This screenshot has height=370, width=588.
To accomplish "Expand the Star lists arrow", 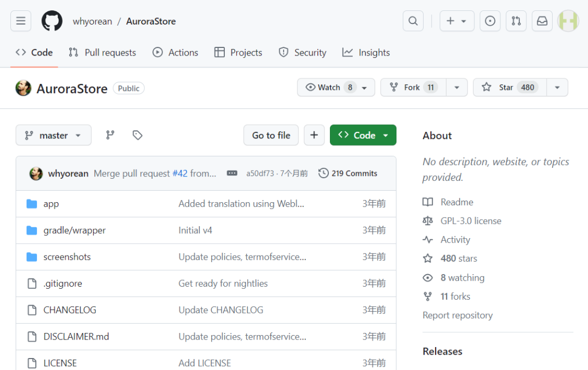I will (558, 87).
